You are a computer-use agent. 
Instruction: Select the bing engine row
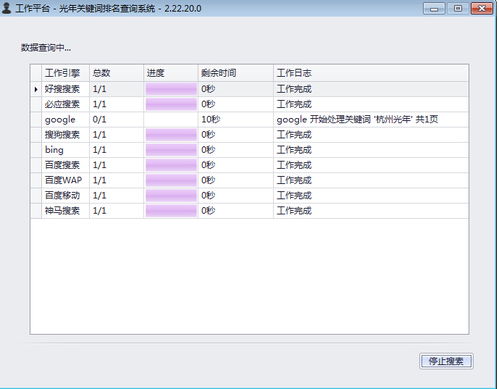pos(249,150)
